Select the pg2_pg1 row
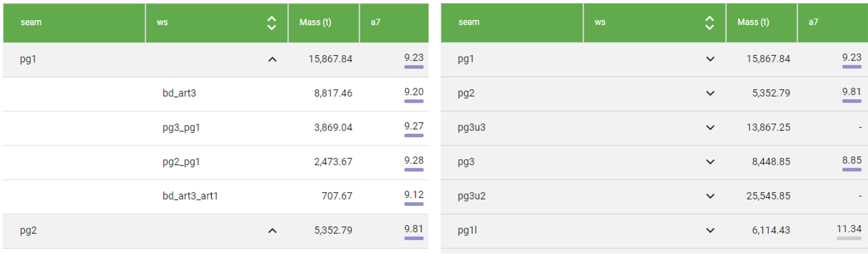868x254 pixels. pyautogui.click(x=181, y=162)
